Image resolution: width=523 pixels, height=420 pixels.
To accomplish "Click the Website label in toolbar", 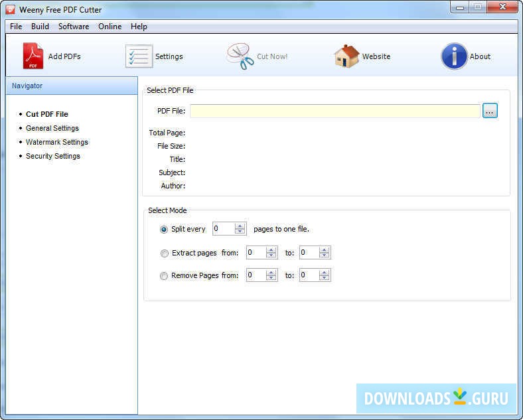I will (376, 56).
